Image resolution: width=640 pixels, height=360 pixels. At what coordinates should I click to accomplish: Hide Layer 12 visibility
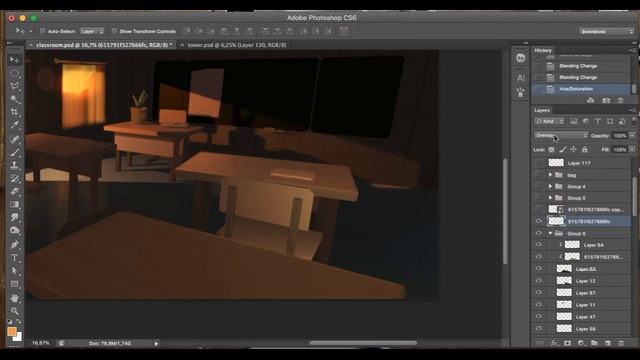(539, 280)
